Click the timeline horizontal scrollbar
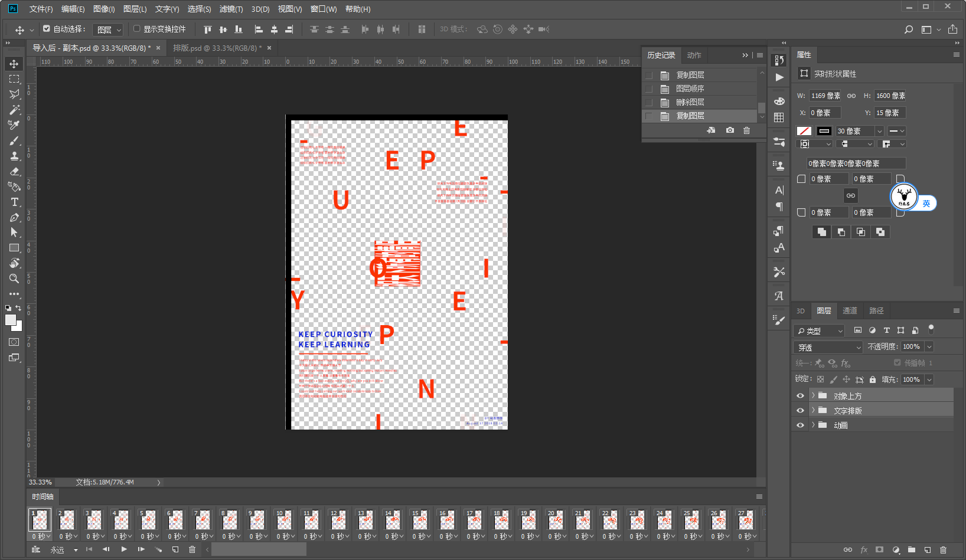Viewport: 966px width, 560px height. [259, 549]
